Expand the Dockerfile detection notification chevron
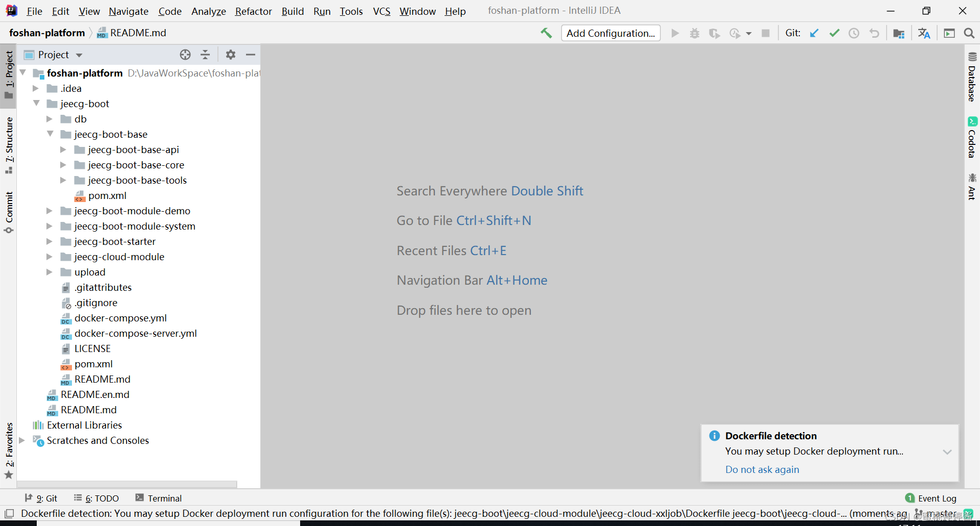Image resolution: width=980 pixels, height=526 pixels. click(x=947, y=452)
